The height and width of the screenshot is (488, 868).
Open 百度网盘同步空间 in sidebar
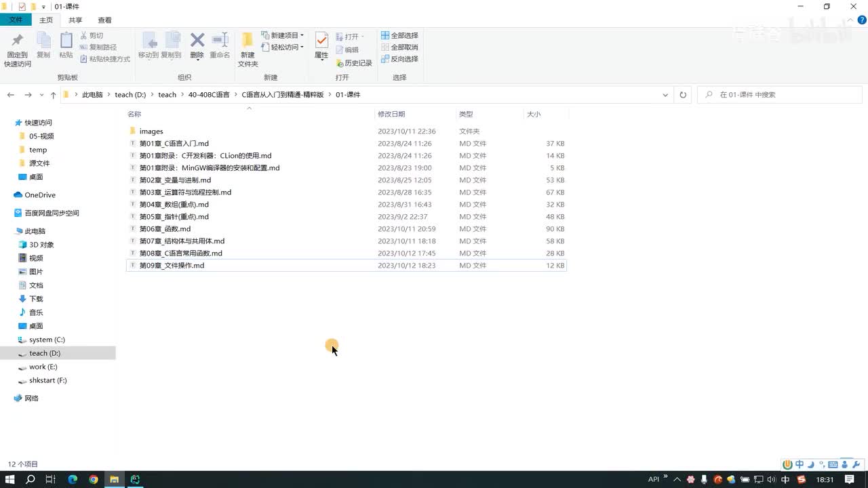click(x=52, y=213)
